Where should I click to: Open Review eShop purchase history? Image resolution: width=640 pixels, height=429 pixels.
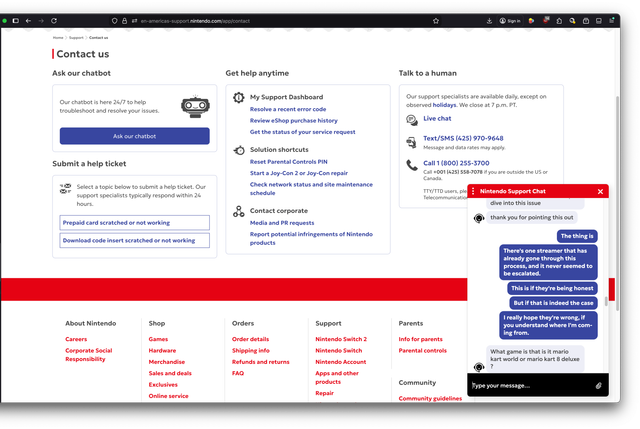[294, 121]
